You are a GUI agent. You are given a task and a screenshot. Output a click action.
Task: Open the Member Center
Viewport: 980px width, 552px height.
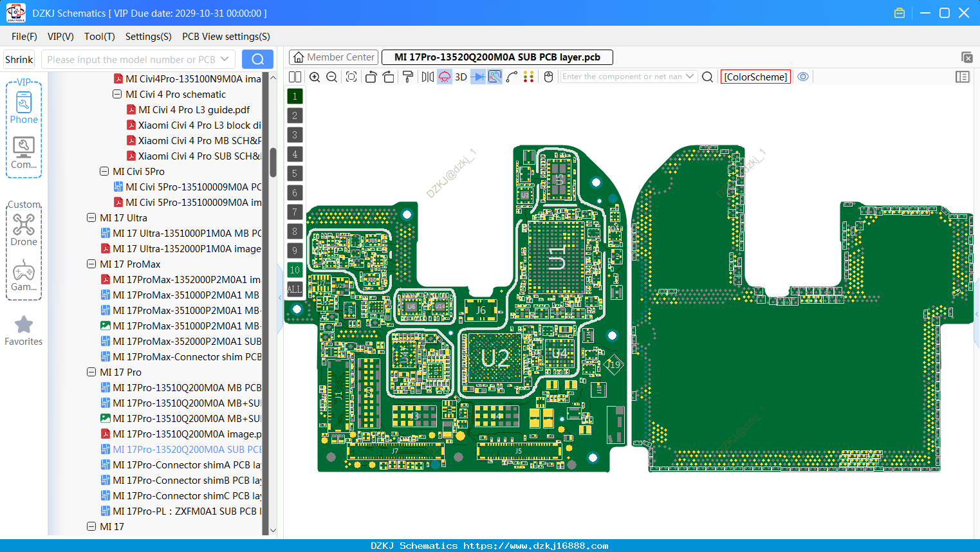point(333,57)
